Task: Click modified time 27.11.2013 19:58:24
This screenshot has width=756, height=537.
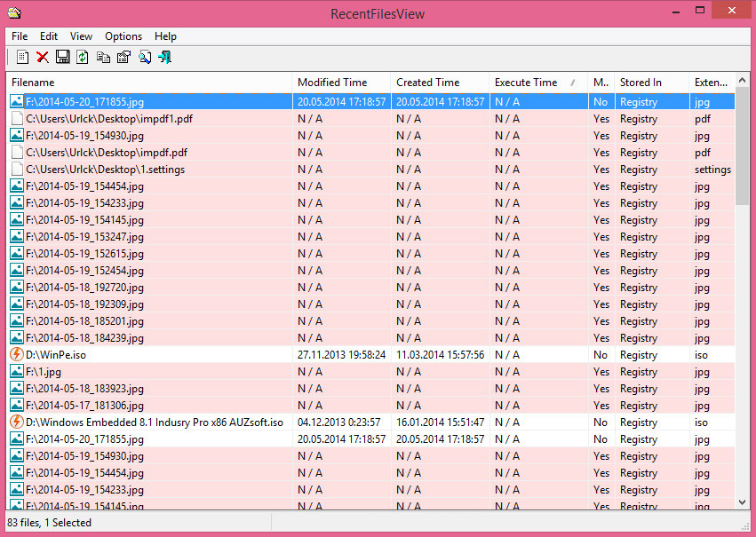Action: pyautogui.click(x=341, y=355)
